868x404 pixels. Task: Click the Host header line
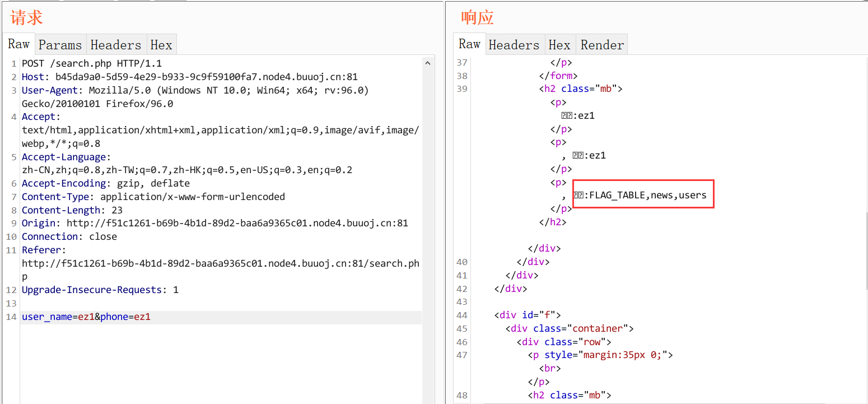[190, 77]
